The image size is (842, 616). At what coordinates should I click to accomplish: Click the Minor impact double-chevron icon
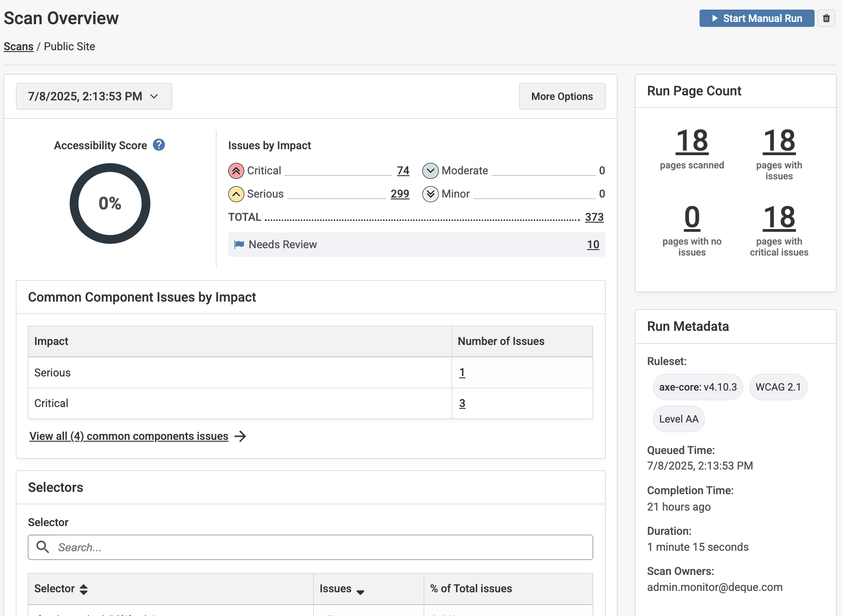[430, 194]
